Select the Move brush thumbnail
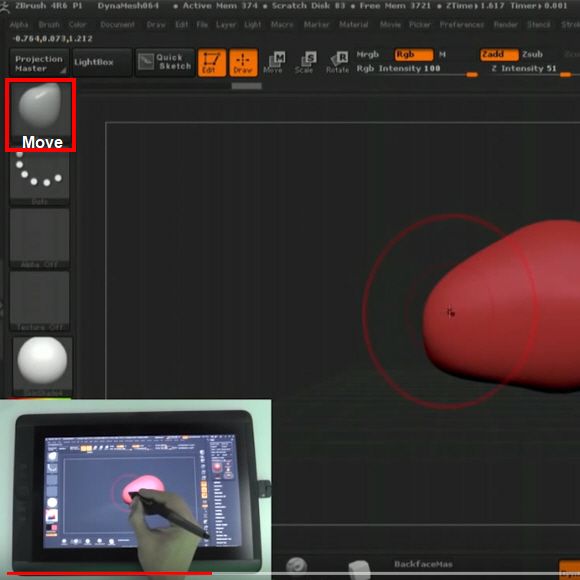 tap(41, 115)
